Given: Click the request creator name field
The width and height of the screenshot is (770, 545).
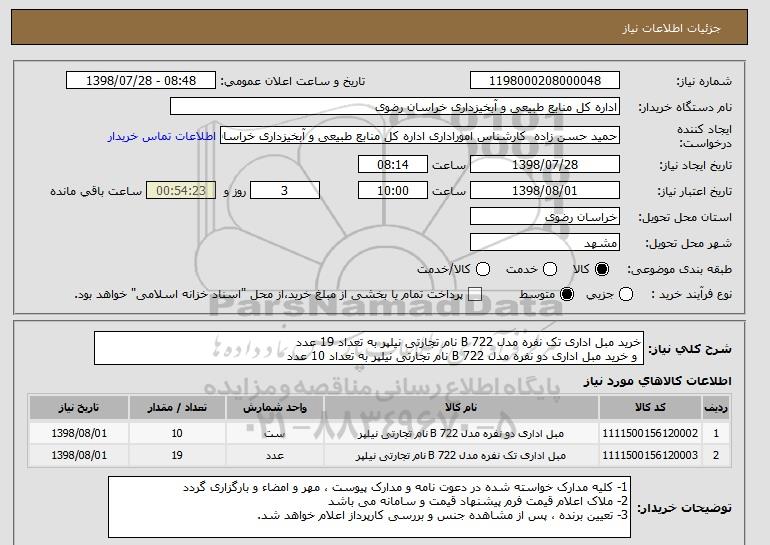Looking at the screenshot, I should 420,136.
